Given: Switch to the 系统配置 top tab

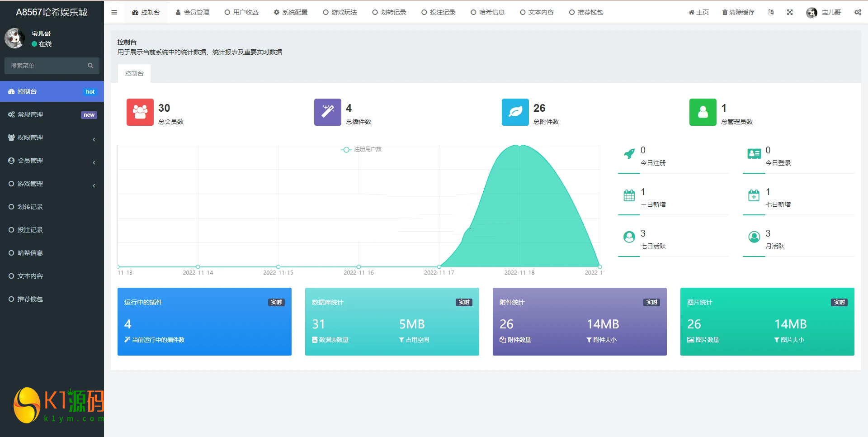Looking at the screenshot, I should pos(291,12).
